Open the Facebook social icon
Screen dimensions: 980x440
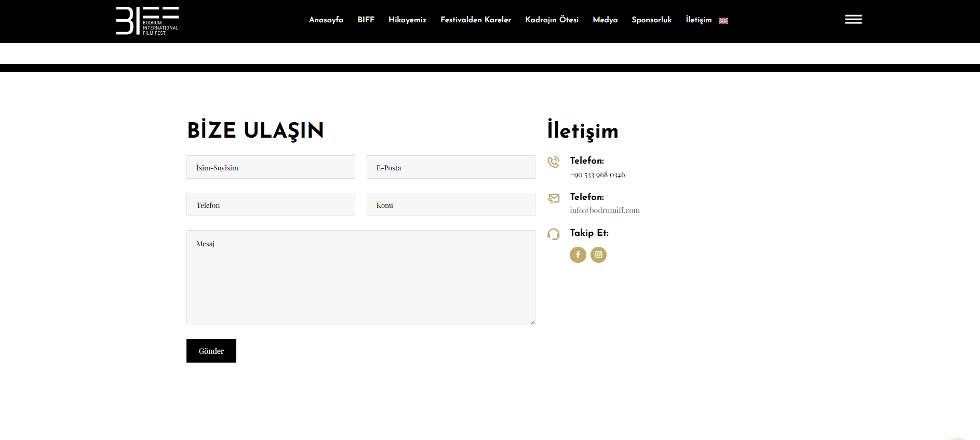pos(578,255)
